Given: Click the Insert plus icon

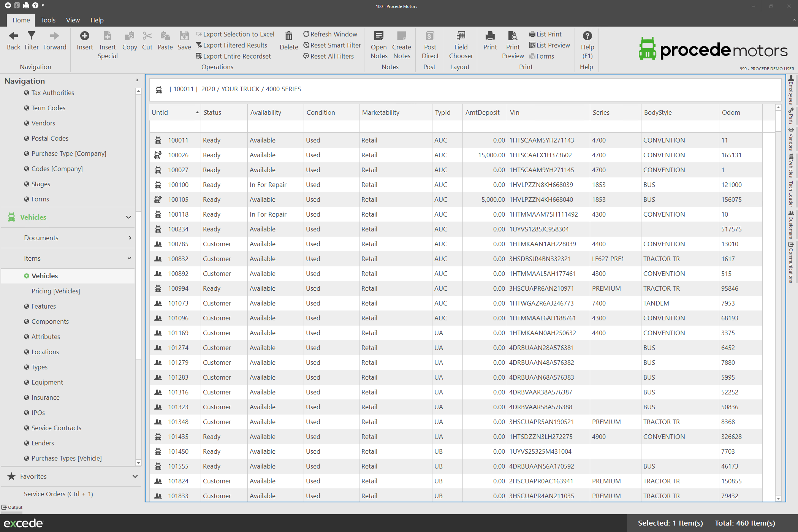Looking at the screenshot, I should click(84, 36).
